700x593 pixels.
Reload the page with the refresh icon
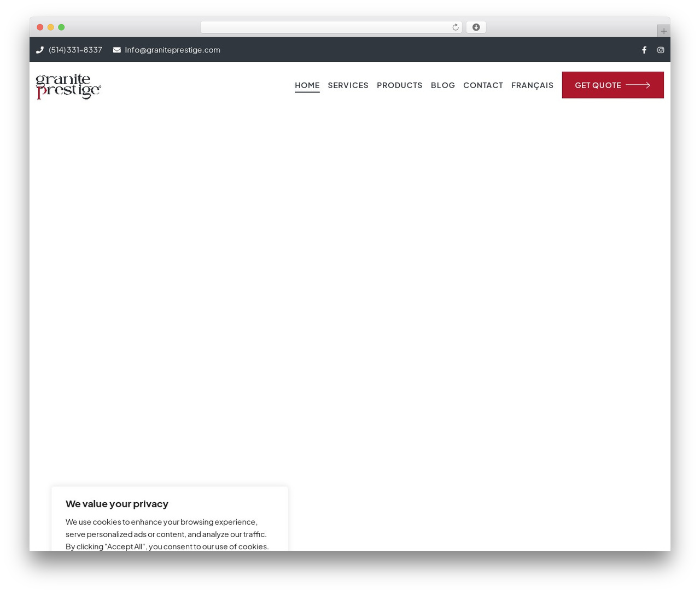click(x=456, y=27)
